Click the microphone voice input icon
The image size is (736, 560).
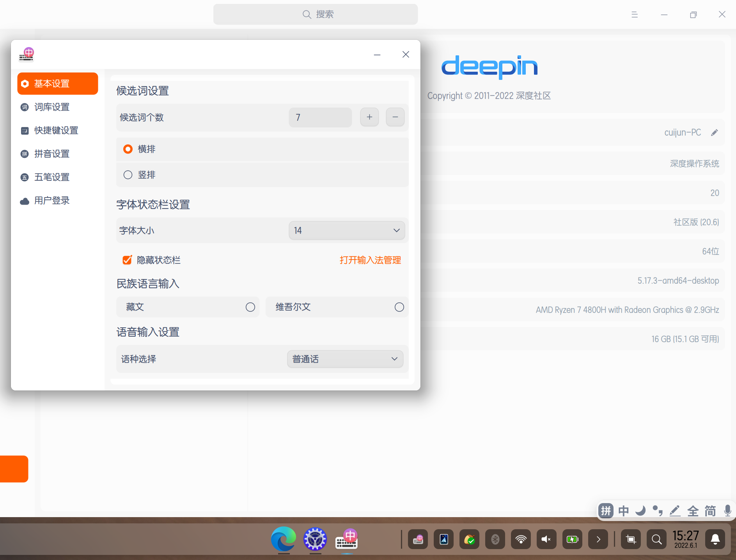click(727, 511)
